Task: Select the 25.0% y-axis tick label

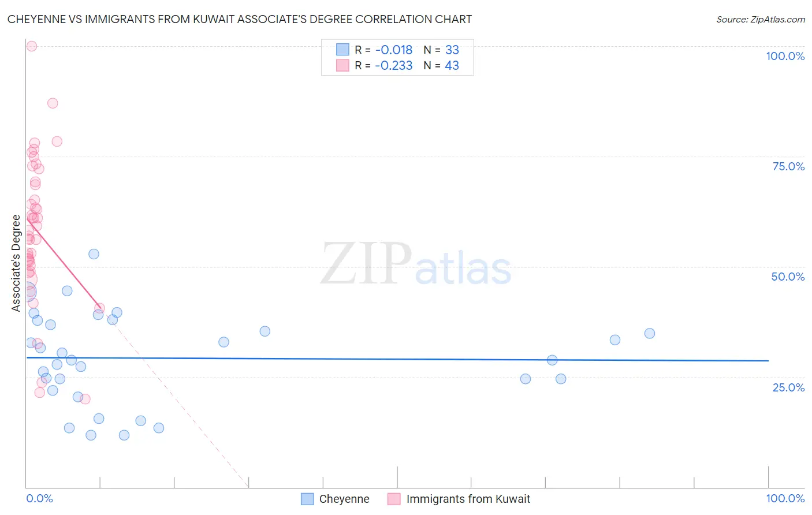Action: click(788, 387)
